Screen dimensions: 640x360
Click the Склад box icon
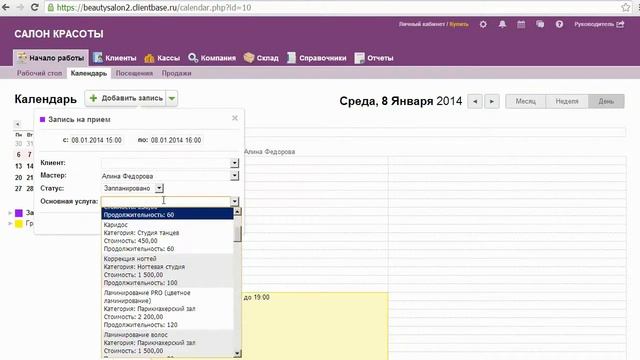pyautogui.click(x=249, y=58)
